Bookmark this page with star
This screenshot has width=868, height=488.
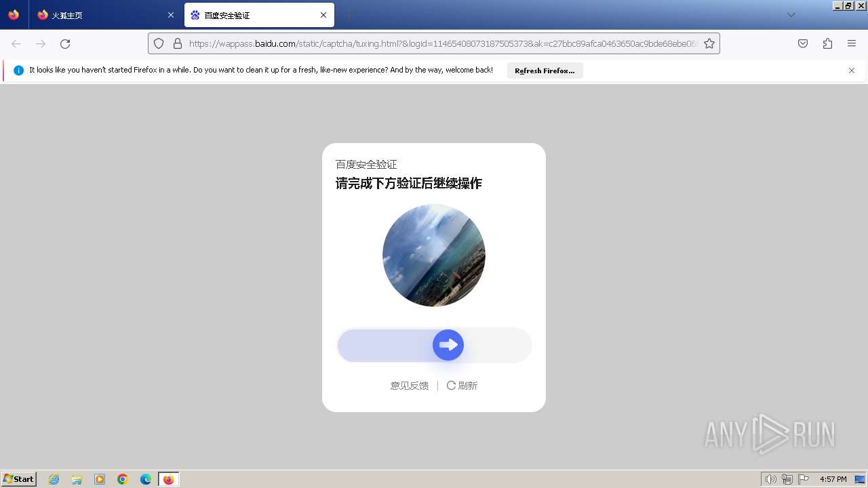[709, 43]
